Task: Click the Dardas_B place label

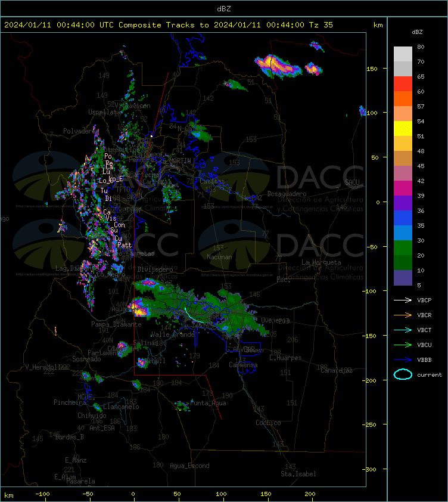Action: coord(70,436)
